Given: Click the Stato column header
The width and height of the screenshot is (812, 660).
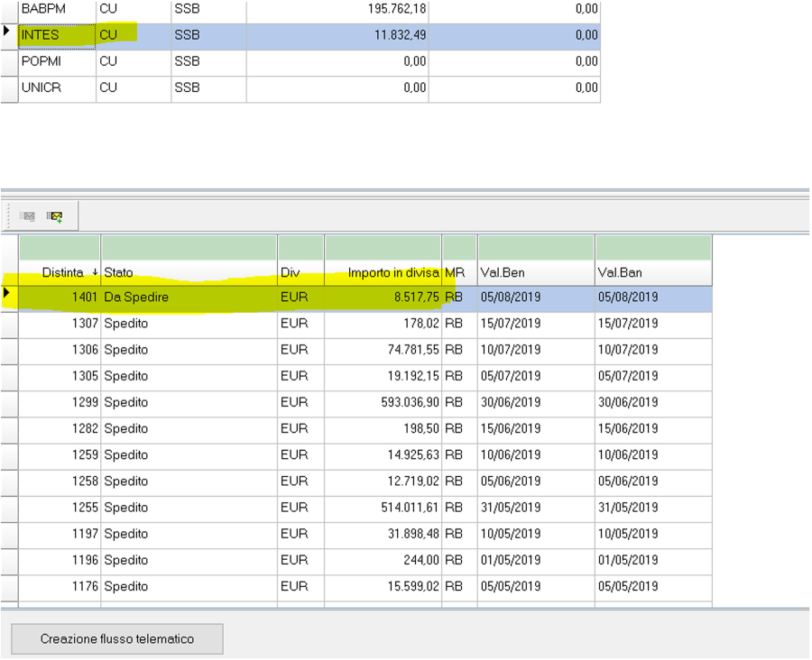Looking at the screenshot, I should coord(189,272).
